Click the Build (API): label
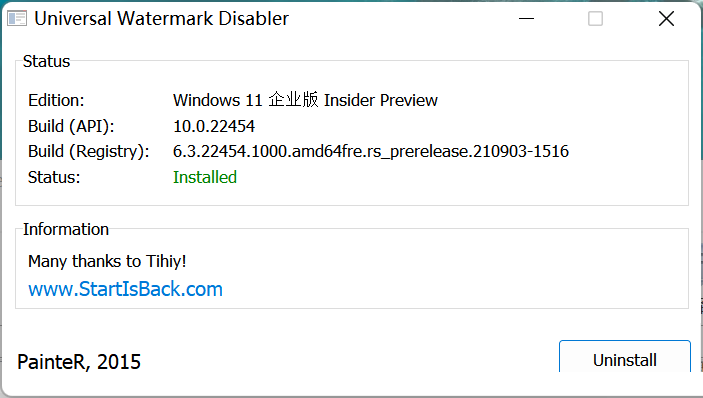This screenshot has height=398, width=703. pos(71,126)
